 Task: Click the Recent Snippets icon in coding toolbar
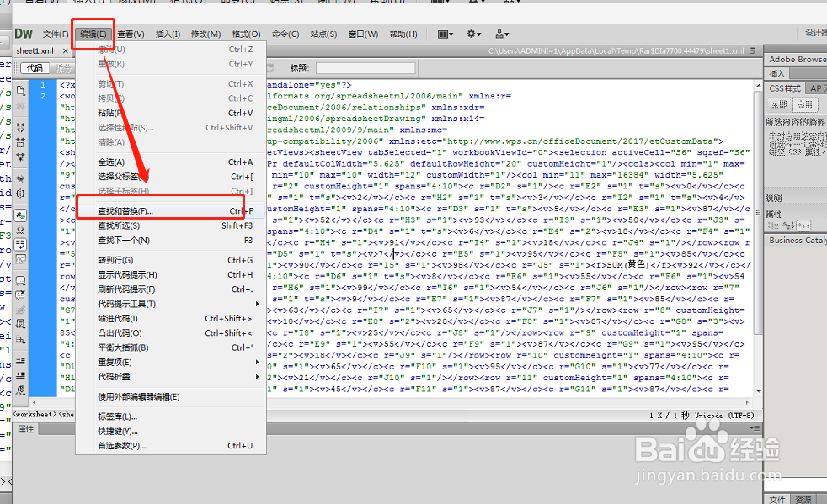point(20,324)
